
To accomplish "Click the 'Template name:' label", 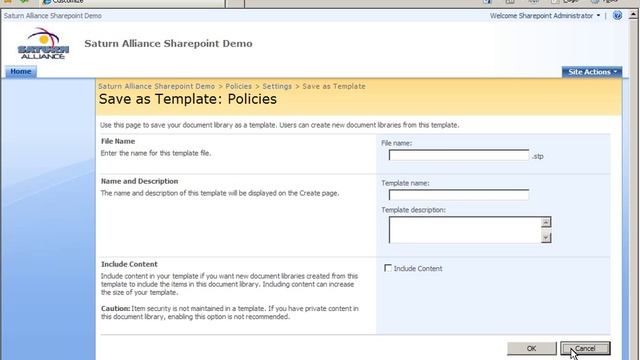I will 405,183.
